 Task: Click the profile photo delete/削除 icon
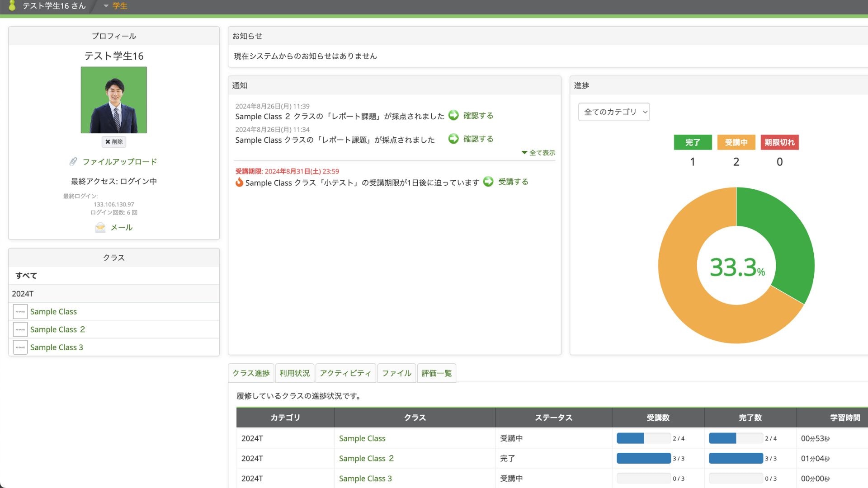(x=114, y=142)
